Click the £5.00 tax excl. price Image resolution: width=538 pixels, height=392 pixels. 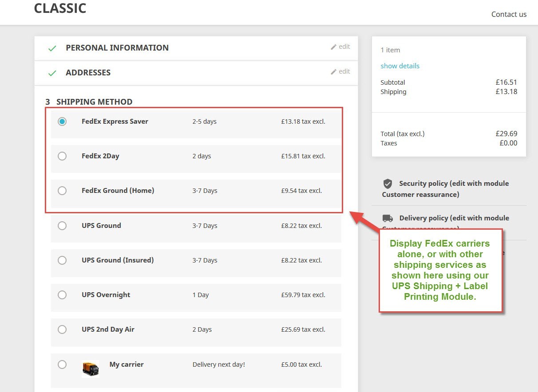coord(301,365)
